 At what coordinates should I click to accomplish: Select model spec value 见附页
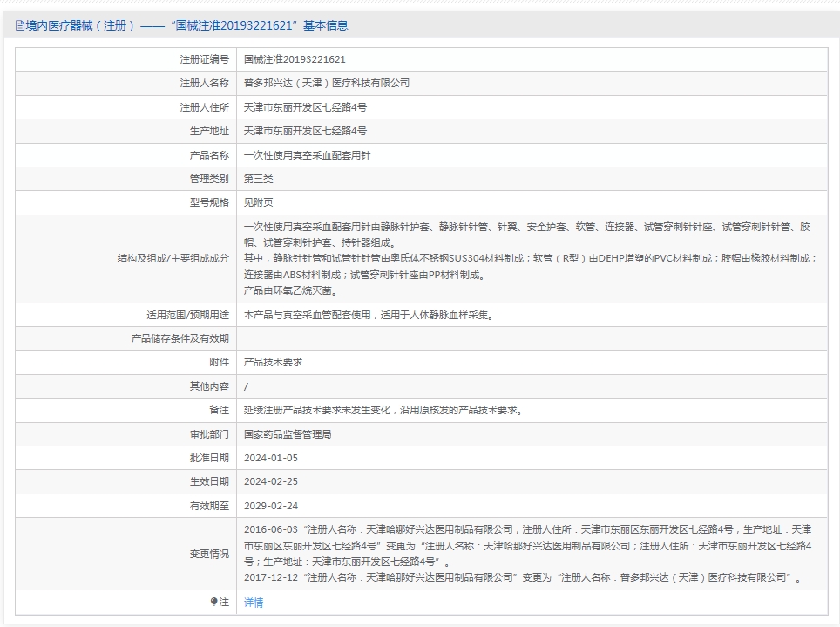(258, 202)
